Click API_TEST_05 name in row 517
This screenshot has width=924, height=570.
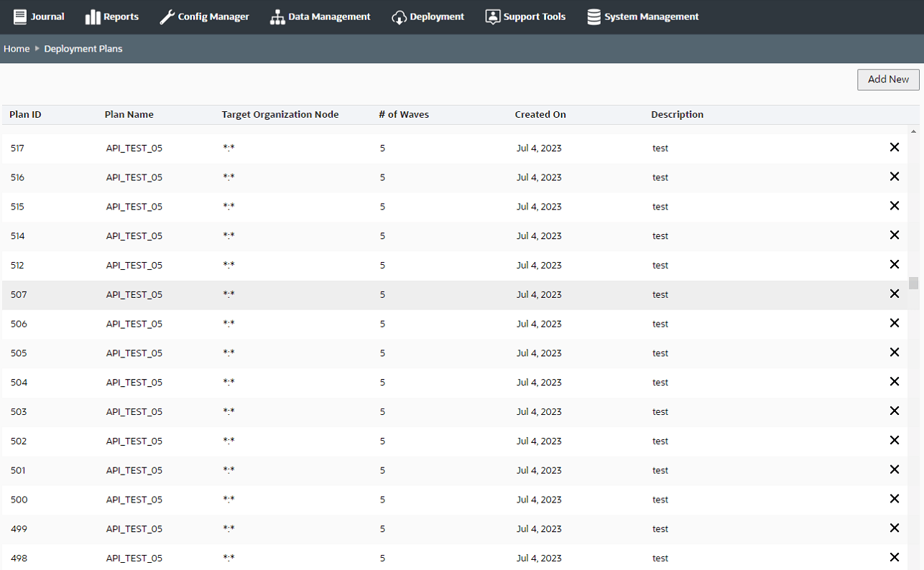point(134,149)
